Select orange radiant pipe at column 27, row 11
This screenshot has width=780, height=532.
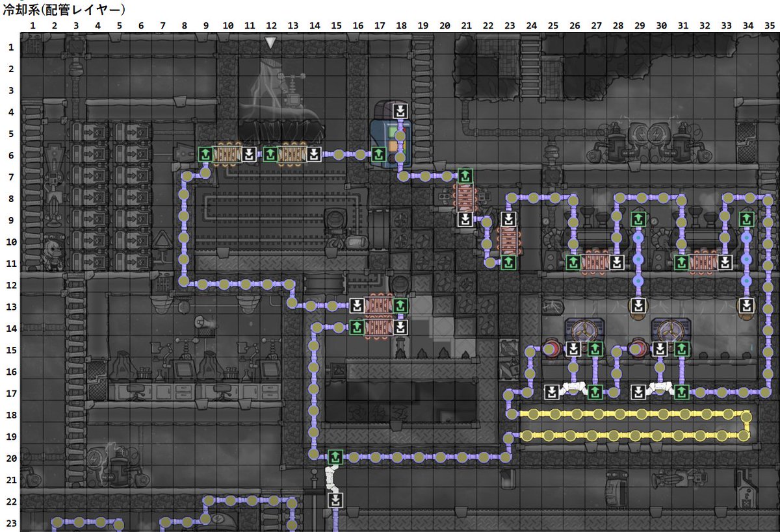coord(595,262)
